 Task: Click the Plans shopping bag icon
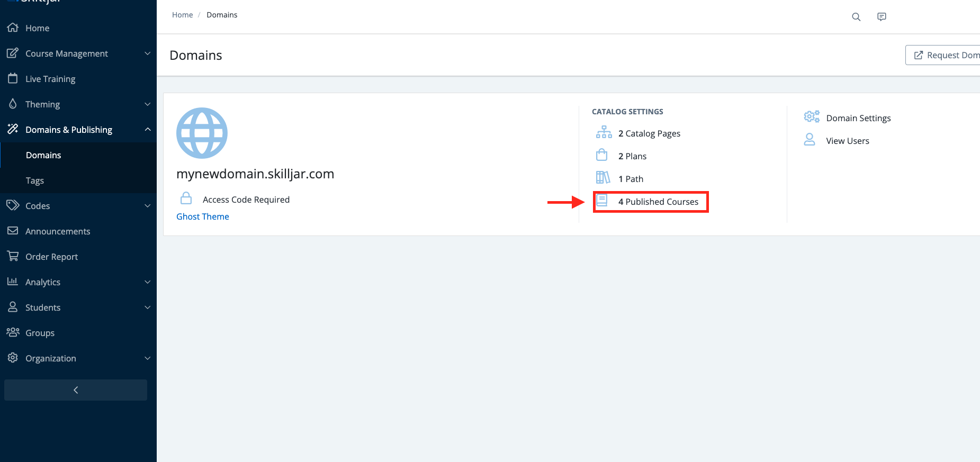pos(602,155)
